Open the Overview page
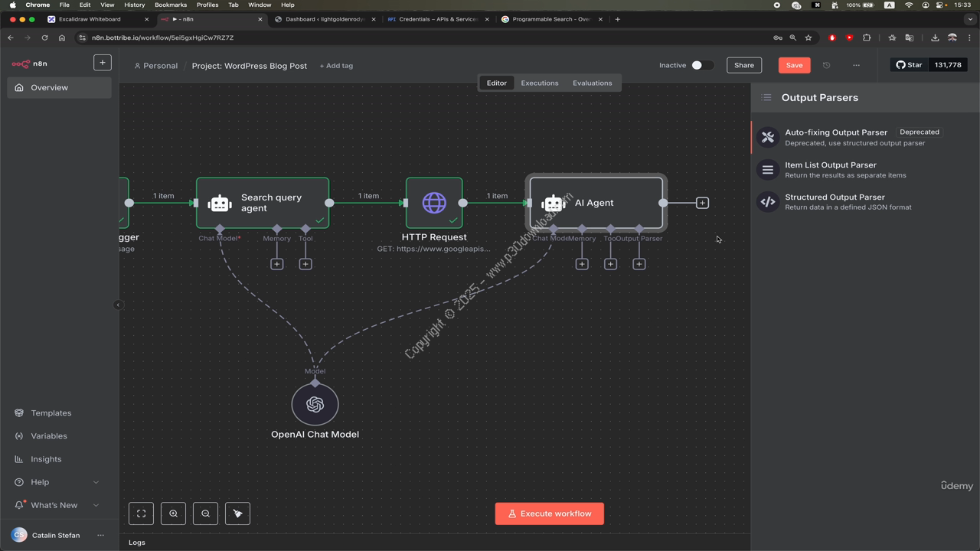980x551 pixels. point(59,88)
